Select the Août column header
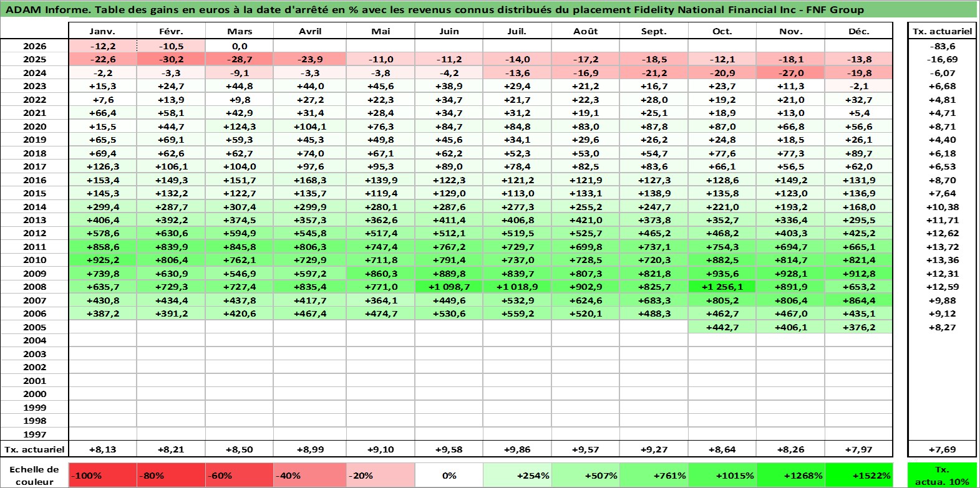 pos(586,31)
